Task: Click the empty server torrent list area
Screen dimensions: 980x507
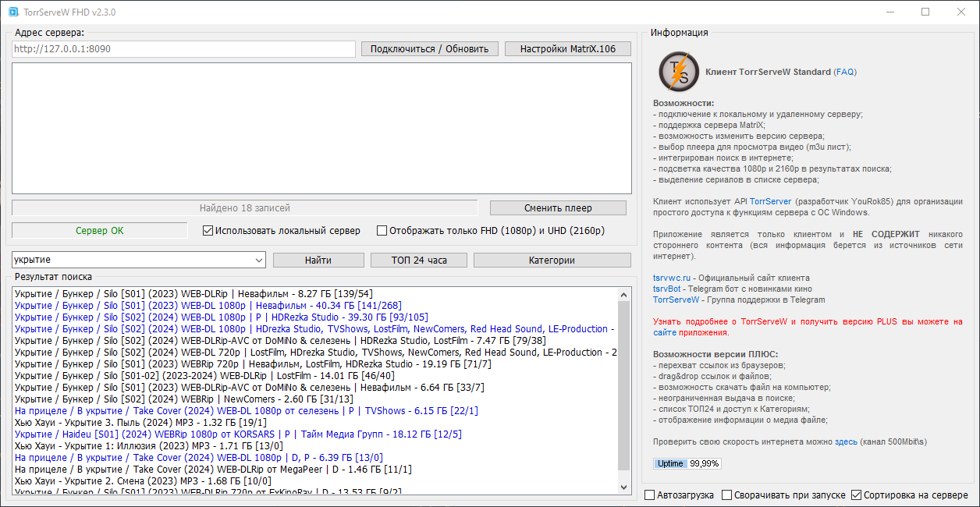Action: coord(321,128)
